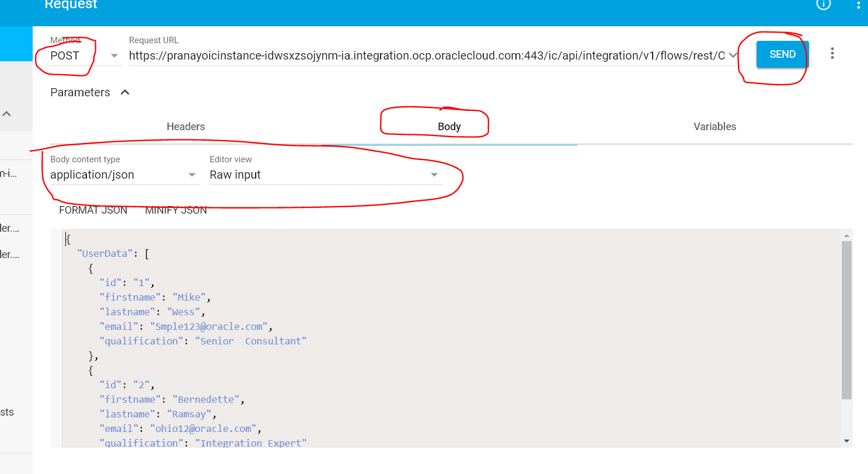Viewport: 868px width, 474px height.
Task: Collapse the left sidebar with the chevron icon
Action: pos(6,113)
